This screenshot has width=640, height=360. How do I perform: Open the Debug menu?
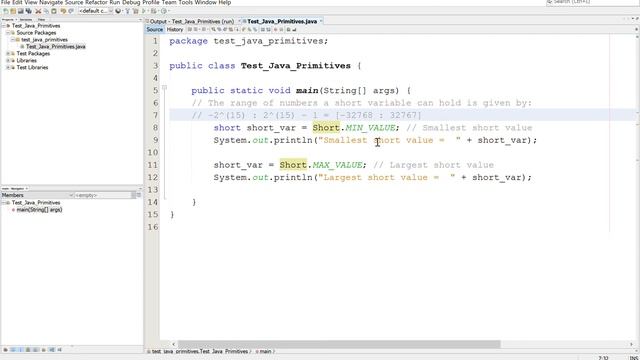(131, 2)
